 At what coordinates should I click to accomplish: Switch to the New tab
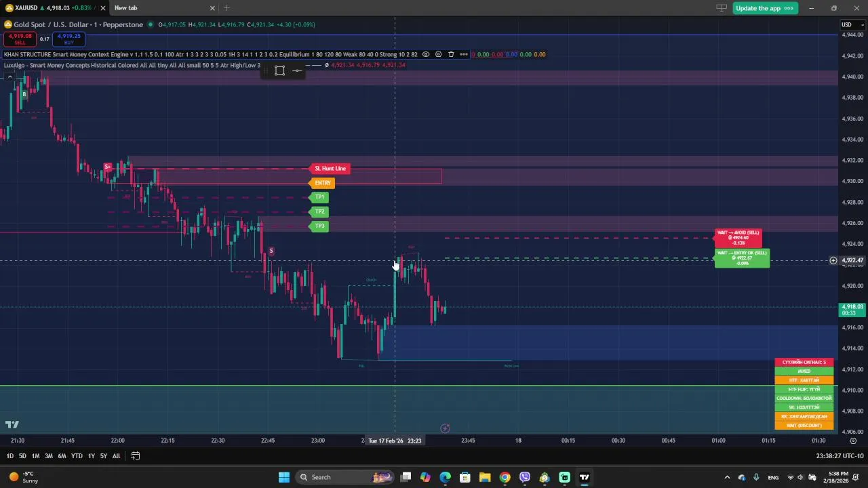[125, 8]
